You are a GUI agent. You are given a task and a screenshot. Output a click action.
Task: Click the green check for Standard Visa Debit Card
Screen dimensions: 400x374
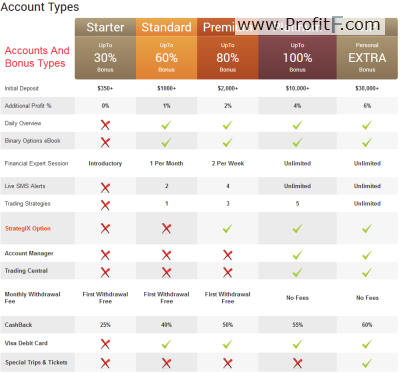[x=166, y=344]
